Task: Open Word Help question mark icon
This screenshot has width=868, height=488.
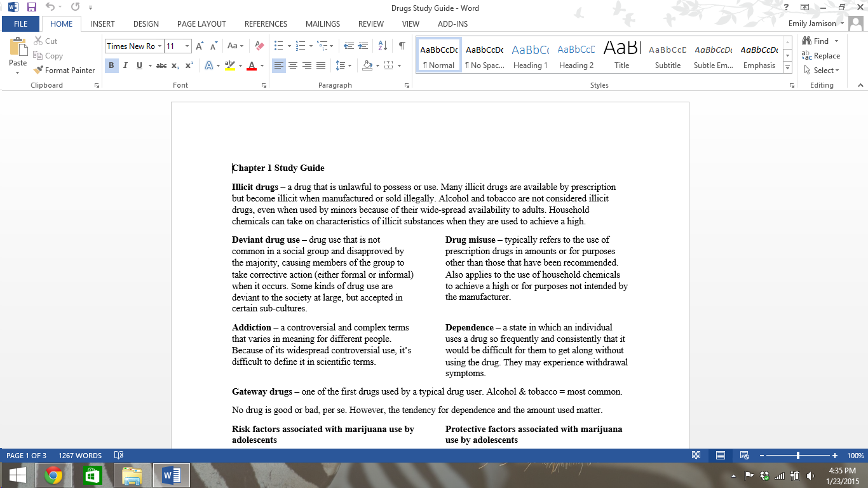Action: (x=786, y=8)
